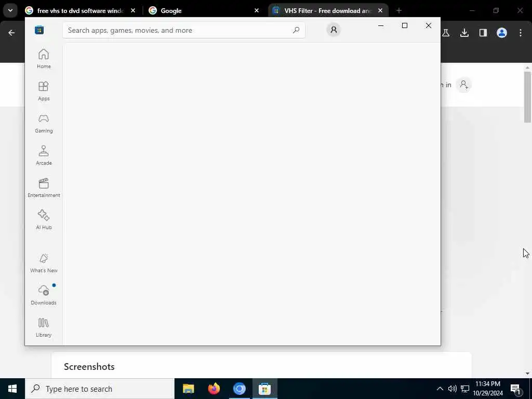Image resolution: width=532 pixels, height=399 pixels.
Task: Close the VHS Filter tab
Action: tap(380, 10)
